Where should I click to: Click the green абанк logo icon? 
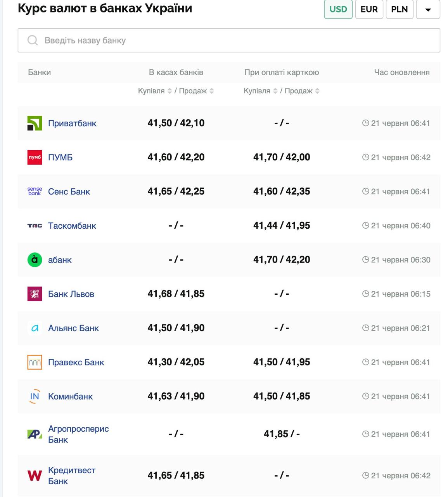click(35, 260)
